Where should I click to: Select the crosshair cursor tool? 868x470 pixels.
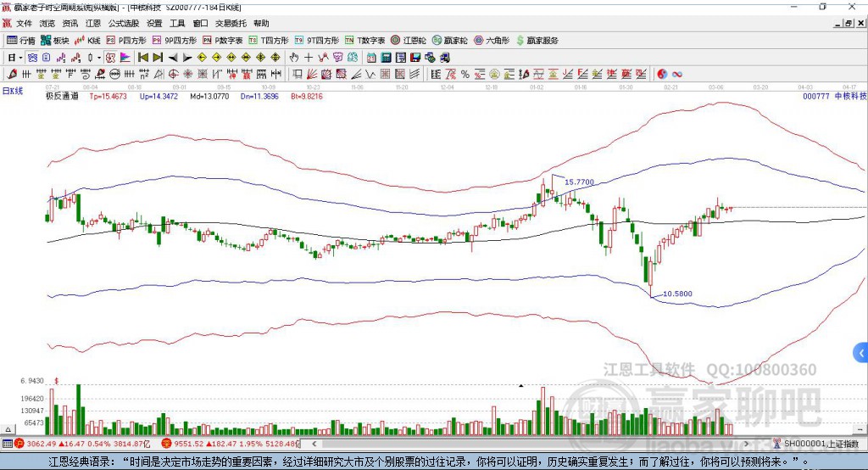pyautogui.click(x=309, y=58)
